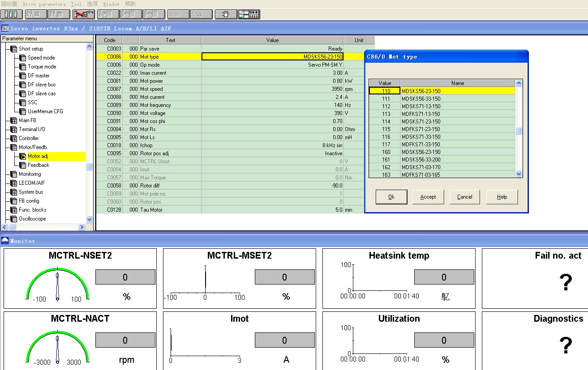Viewport: 588px width, 370px height.
Task: Open the function block chip icon
Action: coord(226,14)
